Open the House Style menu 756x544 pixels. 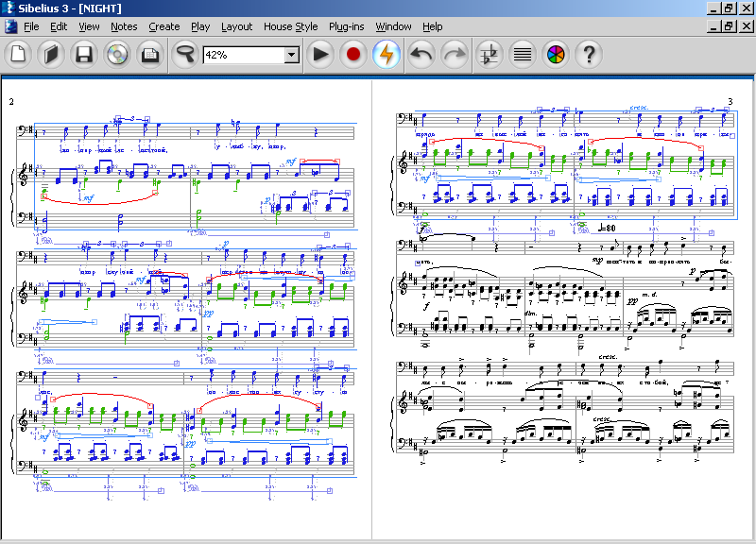coord(291,26)
